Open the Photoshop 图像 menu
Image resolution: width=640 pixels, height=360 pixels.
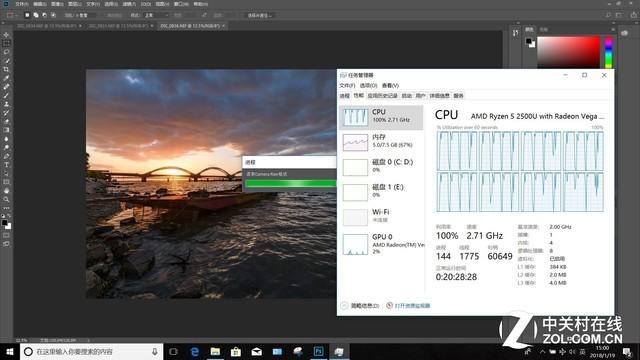(x=57, y=4)
